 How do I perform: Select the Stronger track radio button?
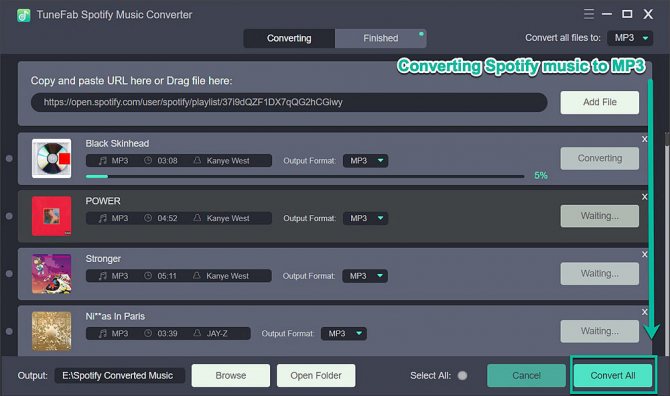pos(9,274)
